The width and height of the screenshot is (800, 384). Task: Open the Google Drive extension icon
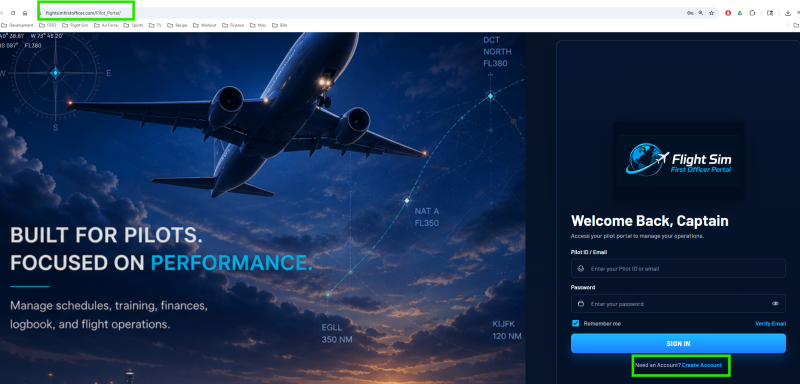(740, 13)
